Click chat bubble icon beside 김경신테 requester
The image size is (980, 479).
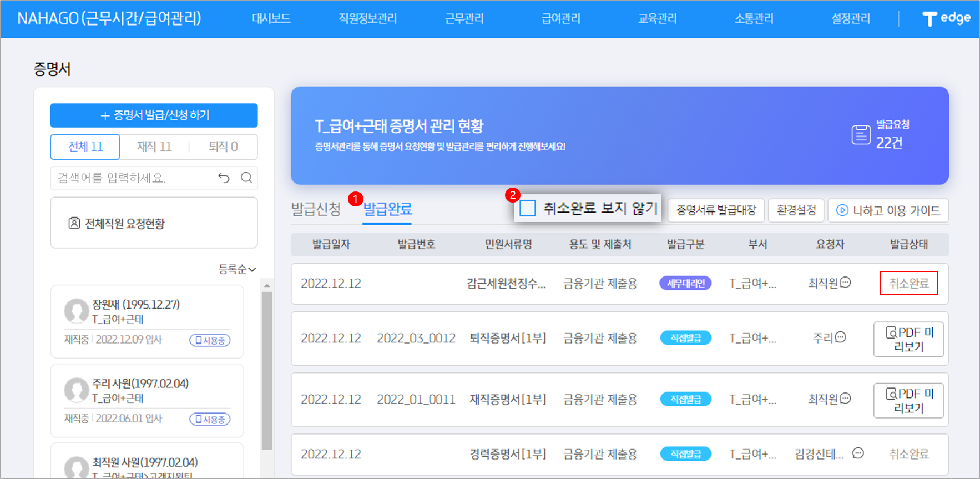point(858,453)
